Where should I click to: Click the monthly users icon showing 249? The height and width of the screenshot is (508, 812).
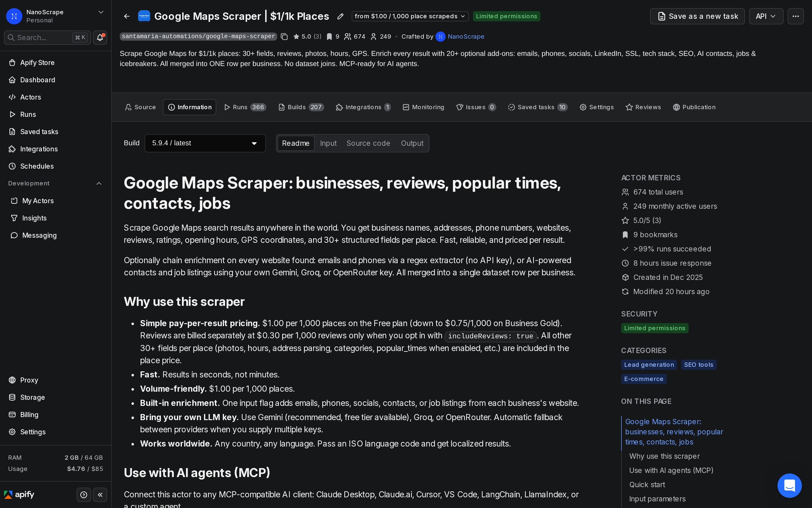coord(374,37)
